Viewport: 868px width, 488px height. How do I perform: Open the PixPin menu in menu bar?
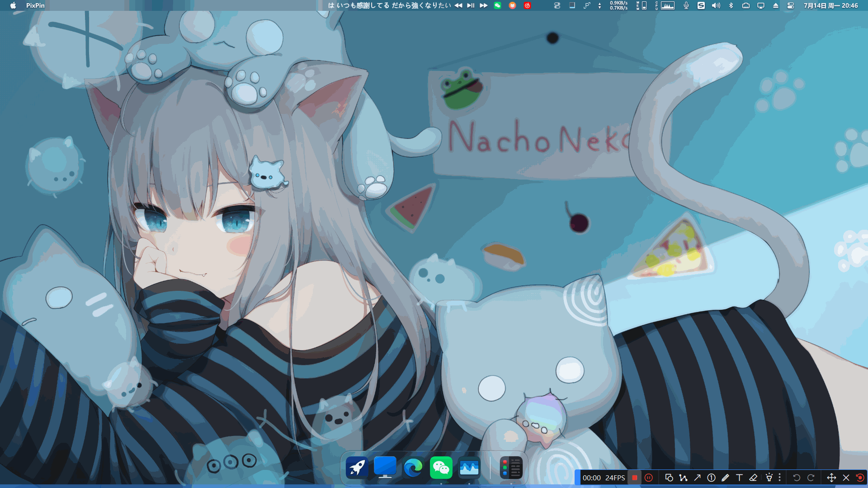tap(35, 5)
